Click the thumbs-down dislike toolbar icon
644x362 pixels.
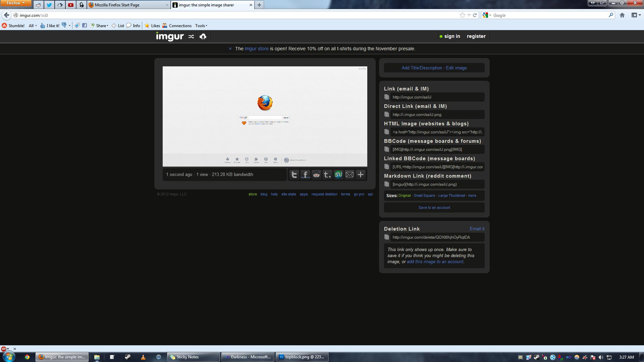pyautogui.click(x=64, y=25)
